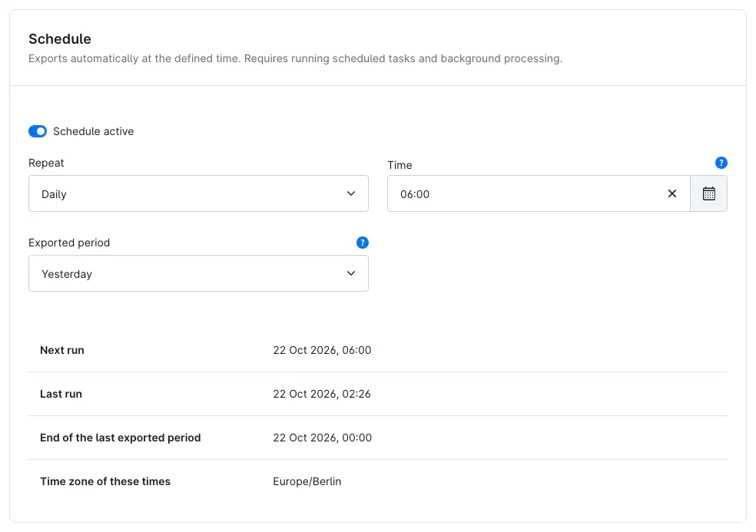This screenshot has width=756, height=532.
Task: Click the Exports automatically description text
Action: [296, 59]
